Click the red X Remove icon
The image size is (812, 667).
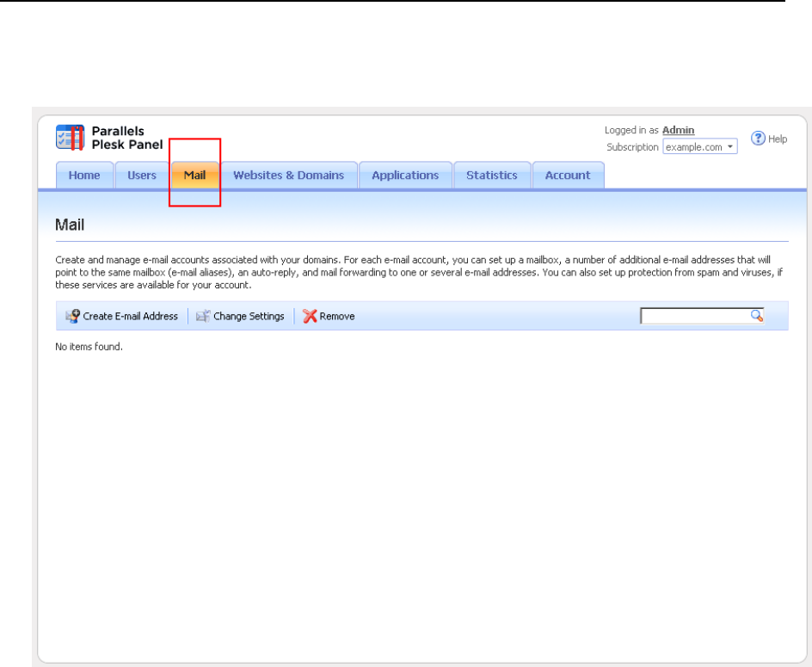(x=310, y=316)
